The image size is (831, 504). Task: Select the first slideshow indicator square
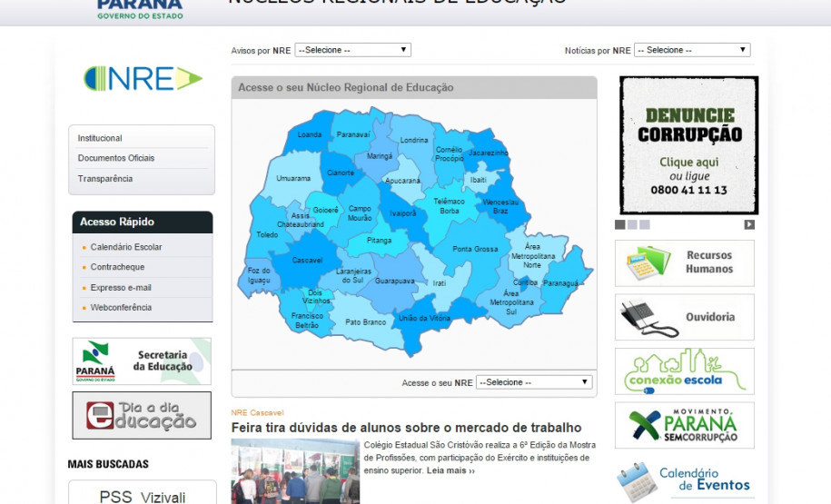click(x=619, y=224)
